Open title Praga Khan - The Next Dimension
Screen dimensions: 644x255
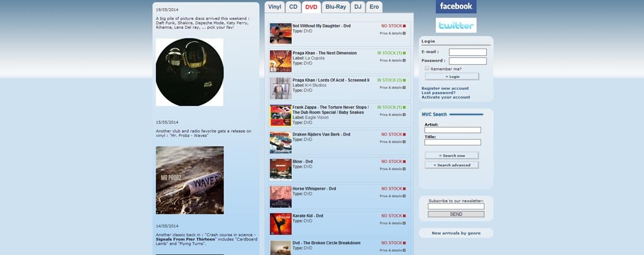[x=325, y=53]
